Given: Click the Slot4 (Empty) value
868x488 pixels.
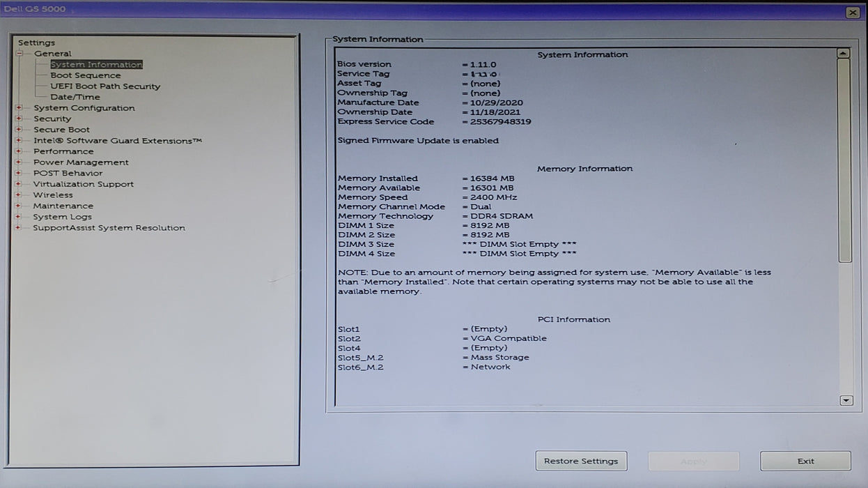Looking at the screenshot, I should pyautogui.click(x=489, y=348).
